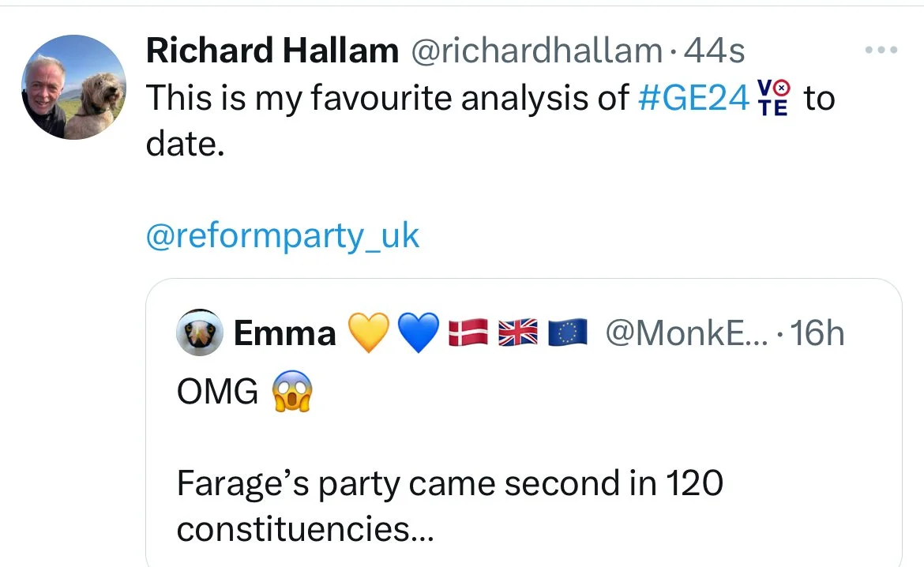Click the 44s timestamp on the tweet
Viewport: 924px width, 567px height.
(x=714, y=52)
